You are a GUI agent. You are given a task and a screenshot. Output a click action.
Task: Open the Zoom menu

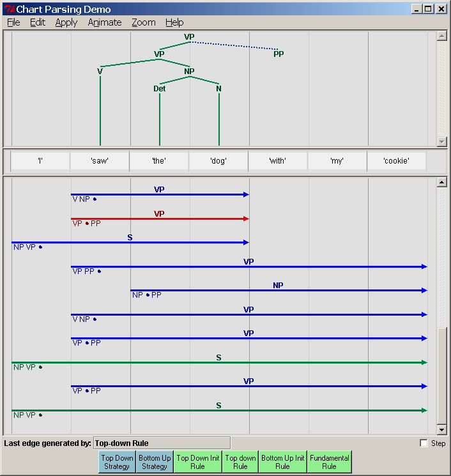[x=144, y=22]
